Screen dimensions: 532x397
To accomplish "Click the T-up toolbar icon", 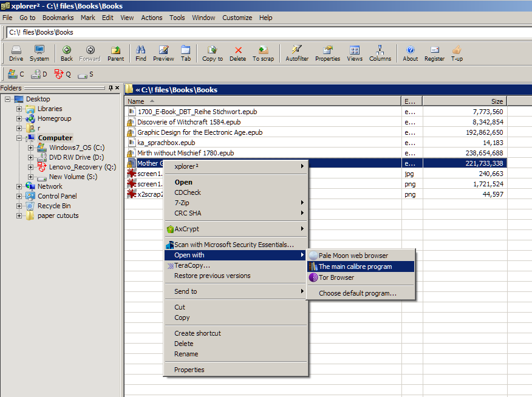I will 456,53.
